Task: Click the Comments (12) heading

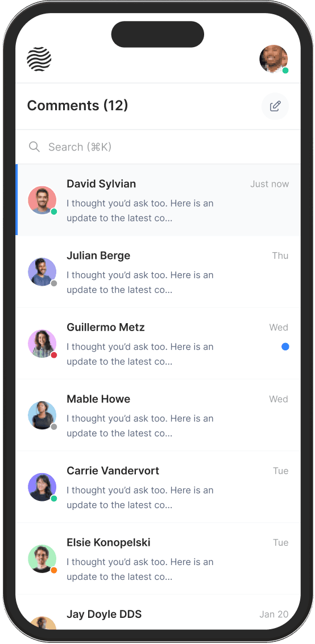Action: tap(78, 106)
